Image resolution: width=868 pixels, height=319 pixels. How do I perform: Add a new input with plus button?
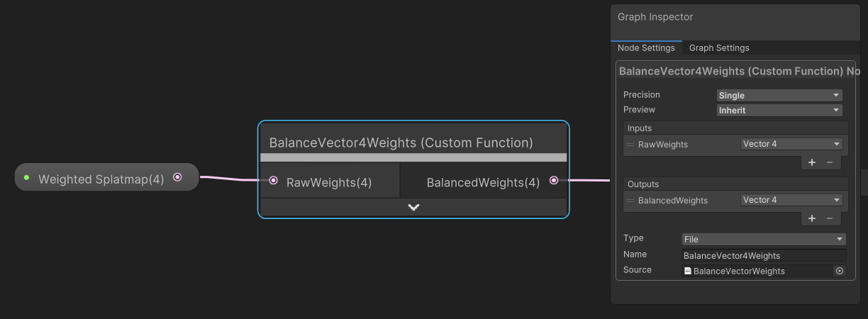[812, 162]
